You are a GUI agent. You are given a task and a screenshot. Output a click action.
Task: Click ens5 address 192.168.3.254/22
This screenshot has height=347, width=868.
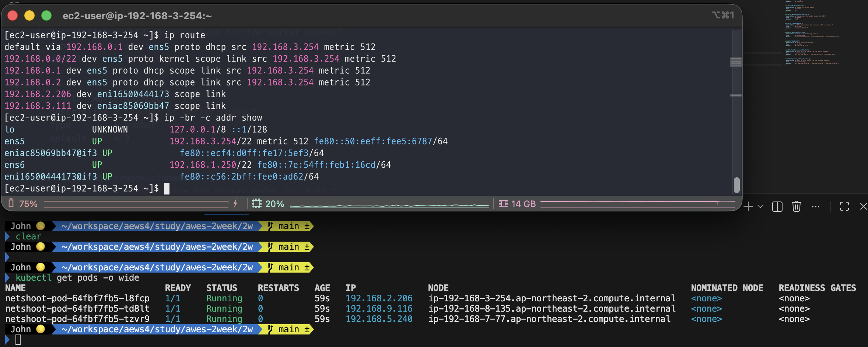(210, 141)
